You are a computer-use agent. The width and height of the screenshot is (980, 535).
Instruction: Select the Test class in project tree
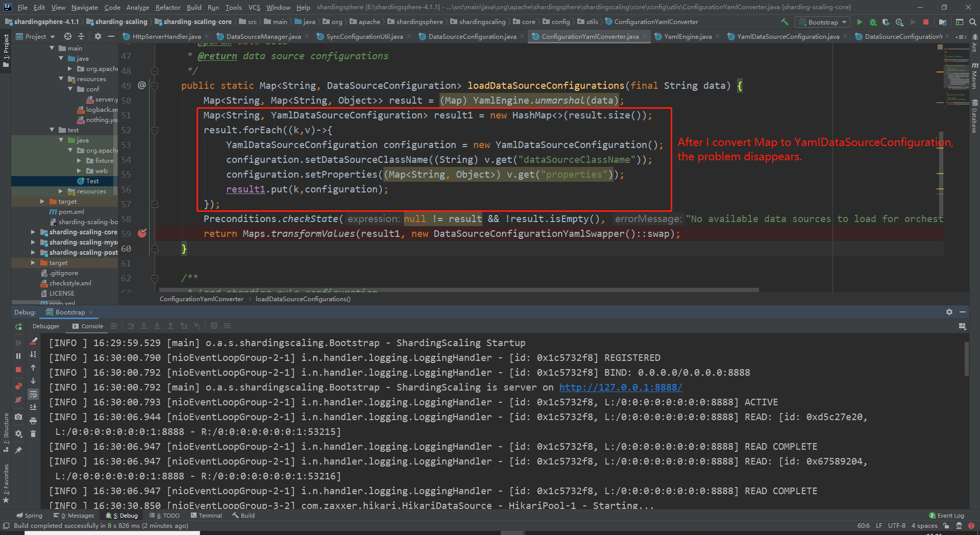click(x=92, y=181)
